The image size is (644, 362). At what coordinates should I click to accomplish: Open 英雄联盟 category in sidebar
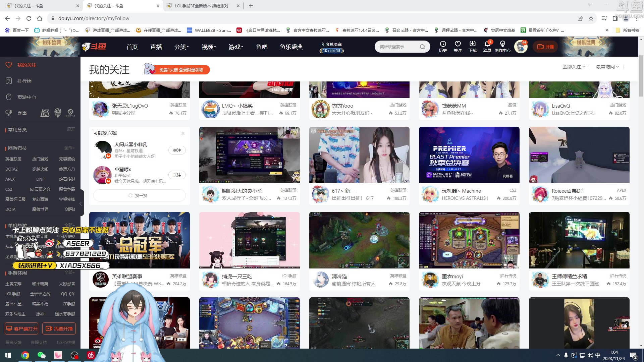tap(13, 159)
